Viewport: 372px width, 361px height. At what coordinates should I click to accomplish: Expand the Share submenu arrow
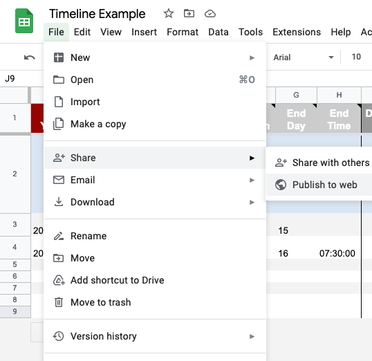(x=252, y=158)
